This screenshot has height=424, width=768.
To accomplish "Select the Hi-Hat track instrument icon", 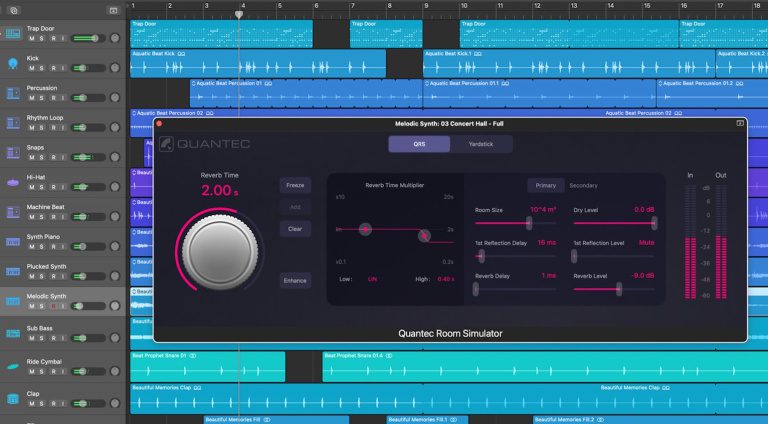I will click(x=13, y=183).
